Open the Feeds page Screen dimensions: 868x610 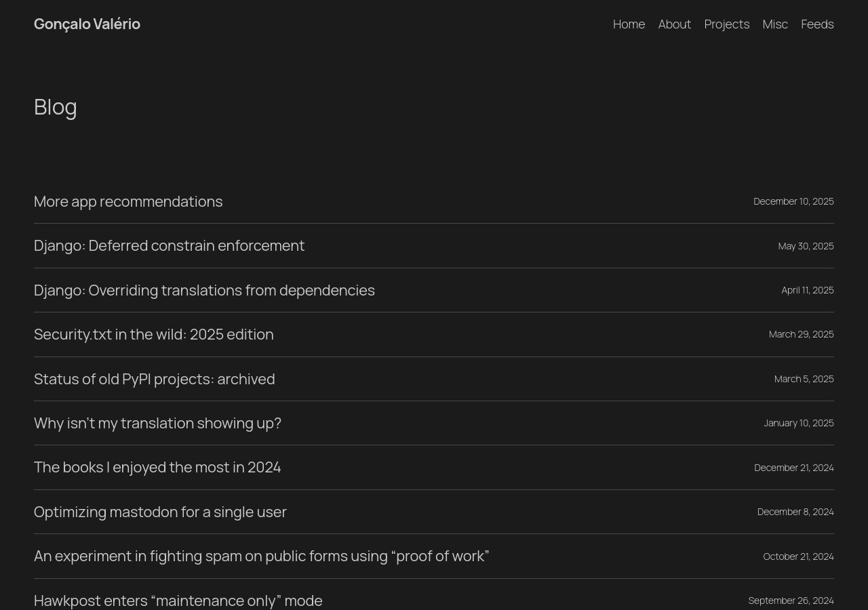coord(816,24)
